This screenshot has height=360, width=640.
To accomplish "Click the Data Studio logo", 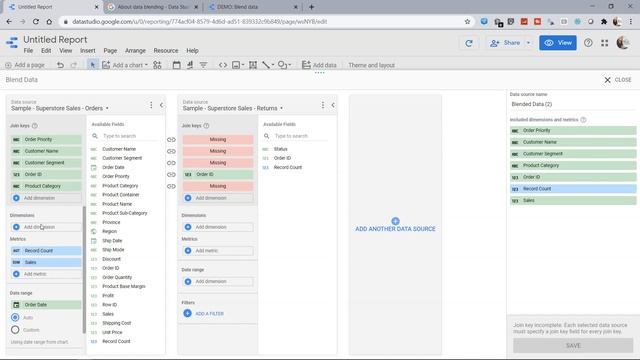I will point(12,42).
